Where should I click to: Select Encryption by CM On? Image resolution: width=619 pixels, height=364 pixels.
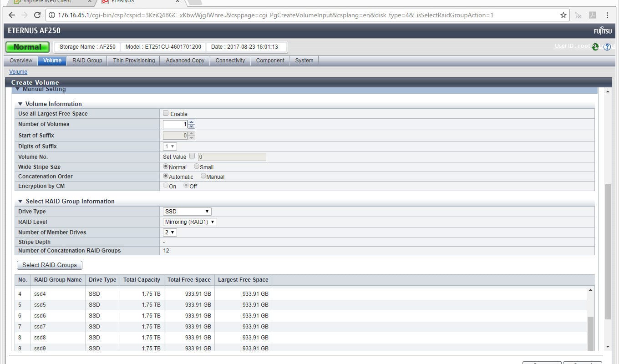pos(166,186)
